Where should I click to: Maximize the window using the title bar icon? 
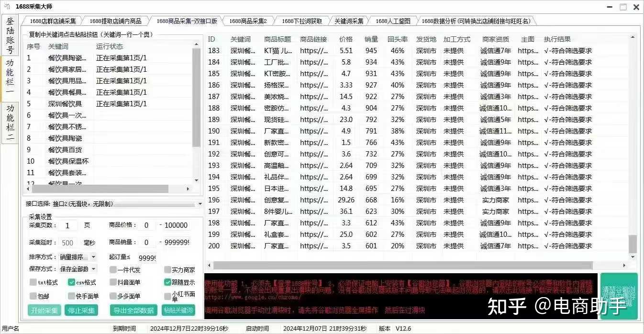[x=623, y=7]
